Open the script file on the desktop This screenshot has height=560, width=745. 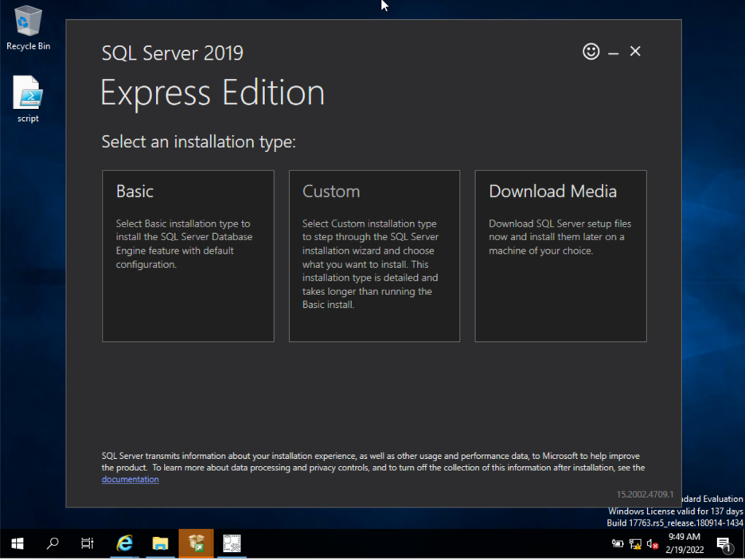(x=27, y=90)
